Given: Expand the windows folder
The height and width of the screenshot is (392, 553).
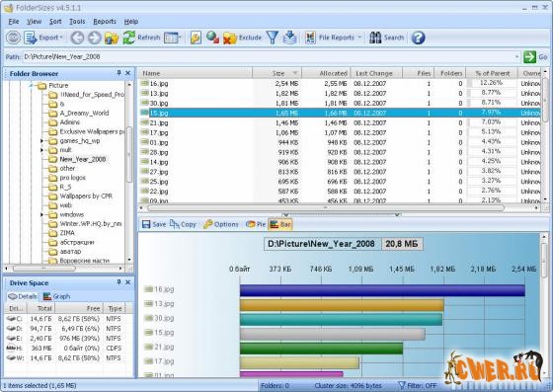Looking at the screenshot, I should click(x=41, y=214).
